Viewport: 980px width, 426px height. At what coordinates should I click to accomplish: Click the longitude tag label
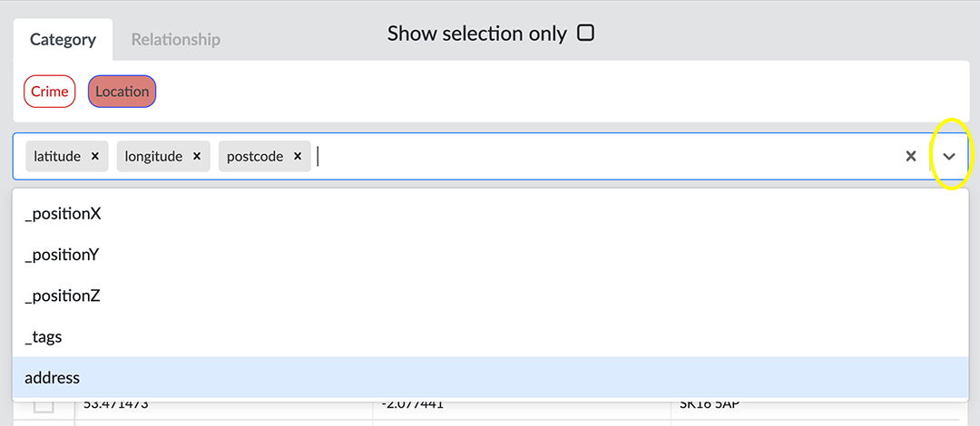coord(153,156)
